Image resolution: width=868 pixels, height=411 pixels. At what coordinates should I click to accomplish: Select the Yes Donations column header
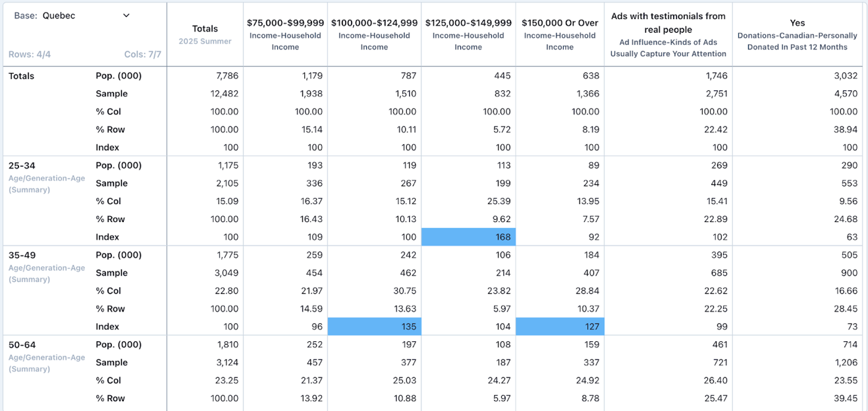(x=797, y=34)
